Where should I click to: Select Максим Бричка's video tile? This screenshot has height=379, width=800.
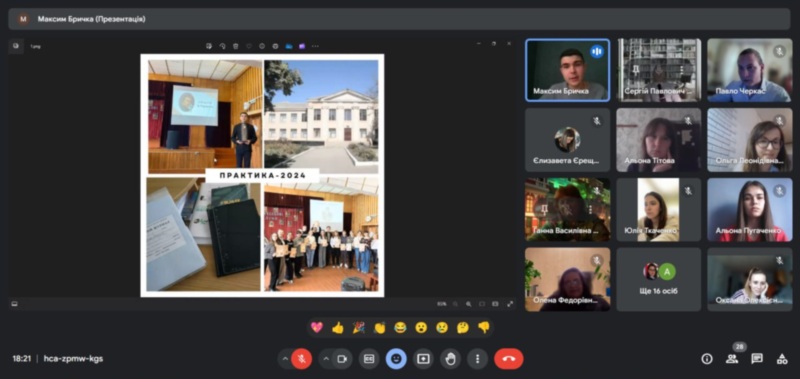coord(567,70)
